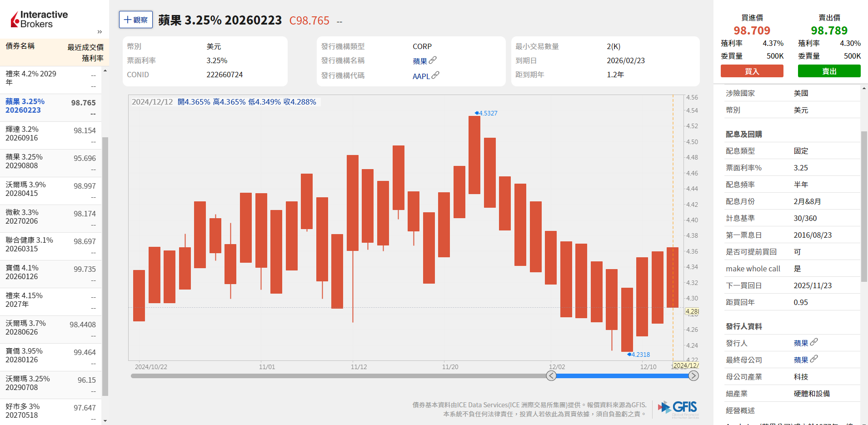
Task: Select bond 禮來 4.15% 2027年
Action: point(51,302)
